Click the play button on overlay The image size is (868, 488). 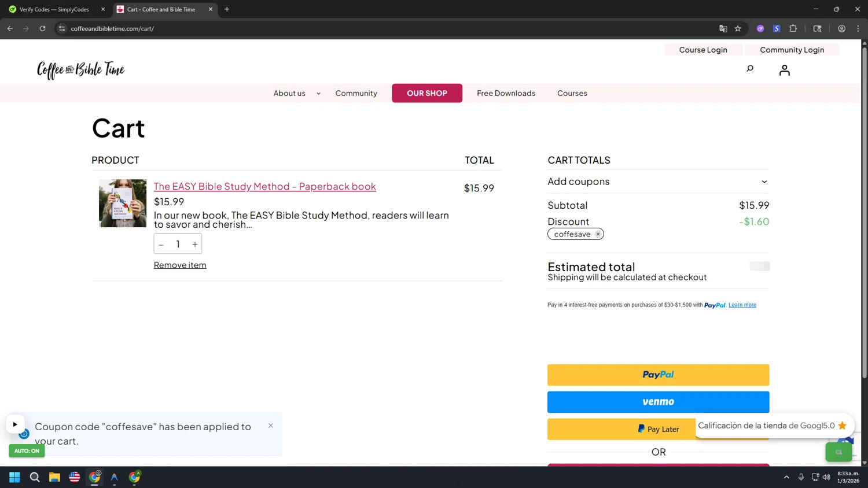click(x=15, y=424)
